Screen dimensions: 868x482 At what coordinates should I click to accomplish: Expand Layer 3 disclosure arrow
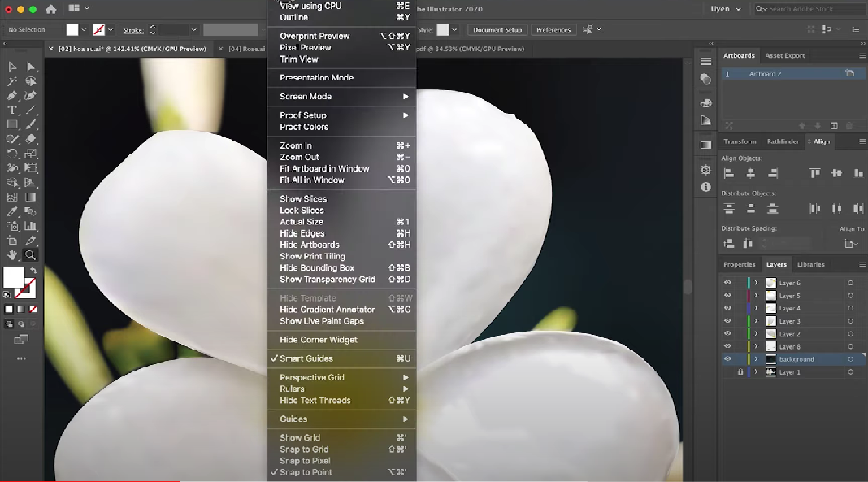[x=756, y=321]
